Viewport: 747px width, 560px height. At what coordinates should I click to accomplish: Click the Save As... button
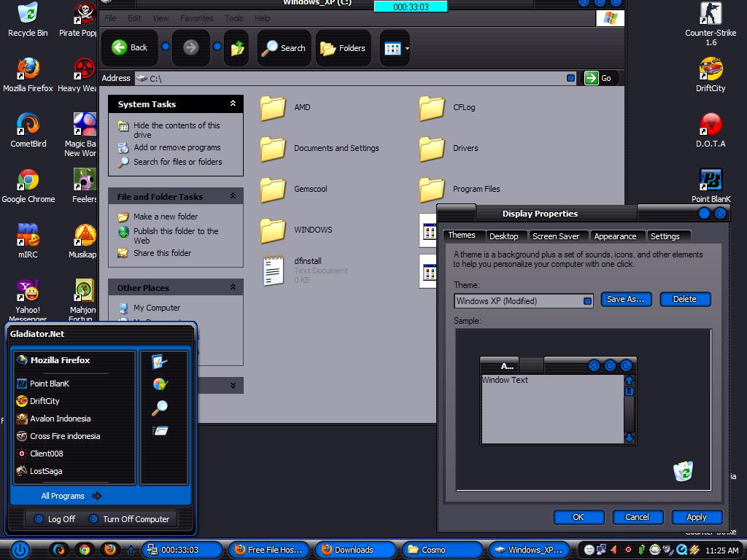pyautogui.click(x=625, y=299)
